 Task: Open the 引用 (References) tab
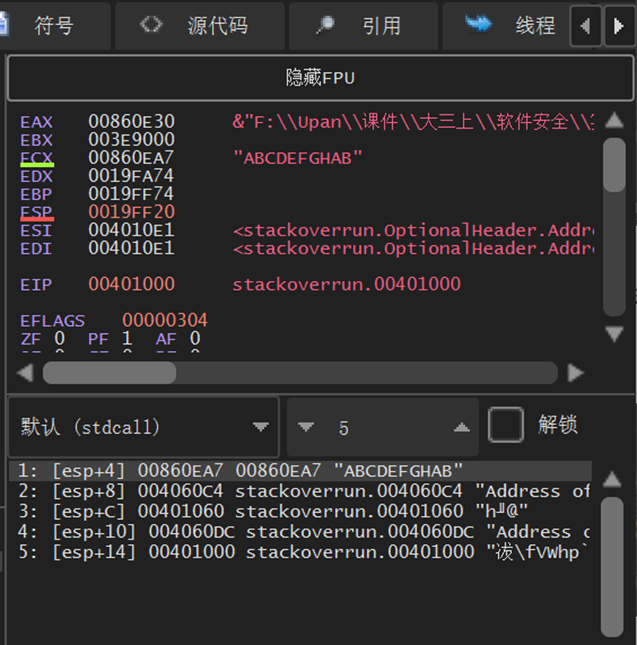click(364, 26)
